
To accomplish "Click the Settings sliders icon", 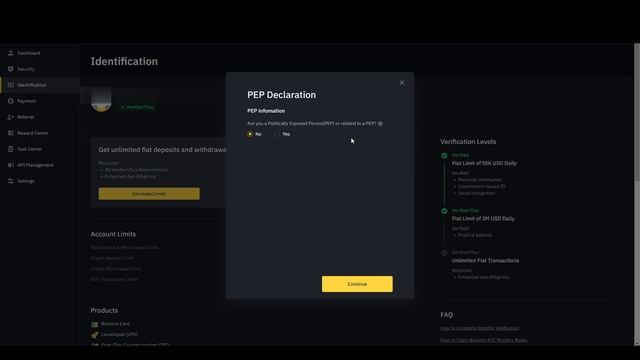I will [11, 181].
